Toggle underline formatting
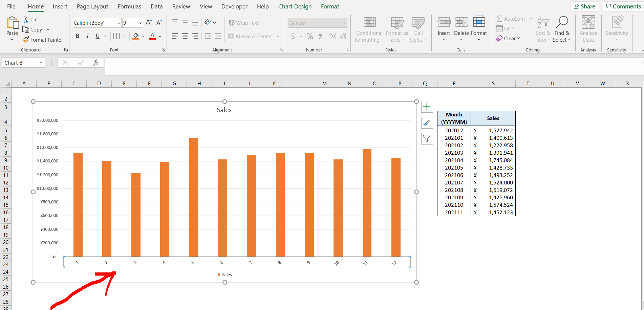 coord(97,36)
